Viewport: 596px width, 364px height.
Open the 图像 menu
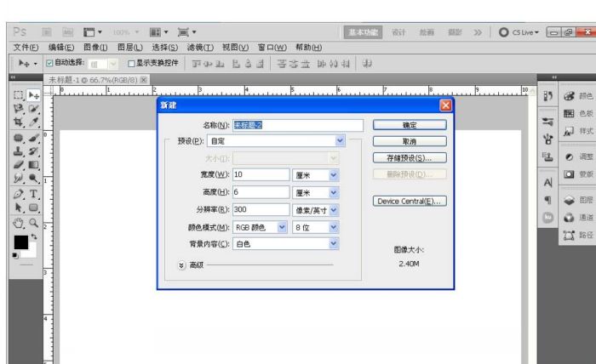coord(95,48)
